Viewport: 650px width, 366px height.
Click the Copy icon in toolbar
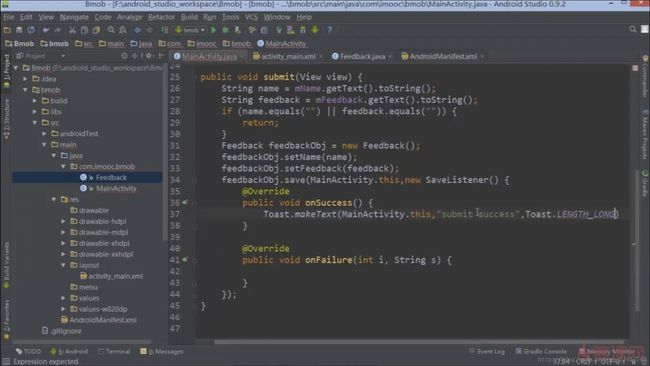pyautogui.click(x=84, y=30)
